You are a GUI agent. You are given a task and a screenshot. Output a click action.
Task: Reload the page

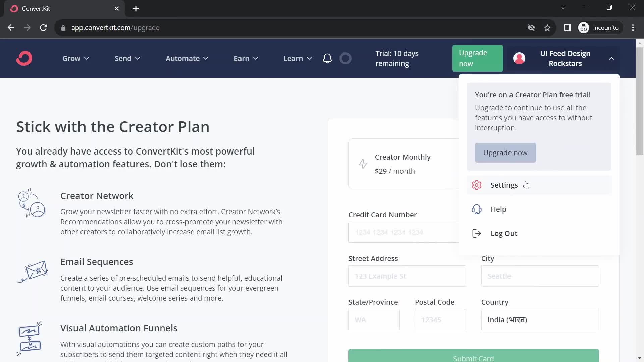pyautogui.click(x=43, y=28)
